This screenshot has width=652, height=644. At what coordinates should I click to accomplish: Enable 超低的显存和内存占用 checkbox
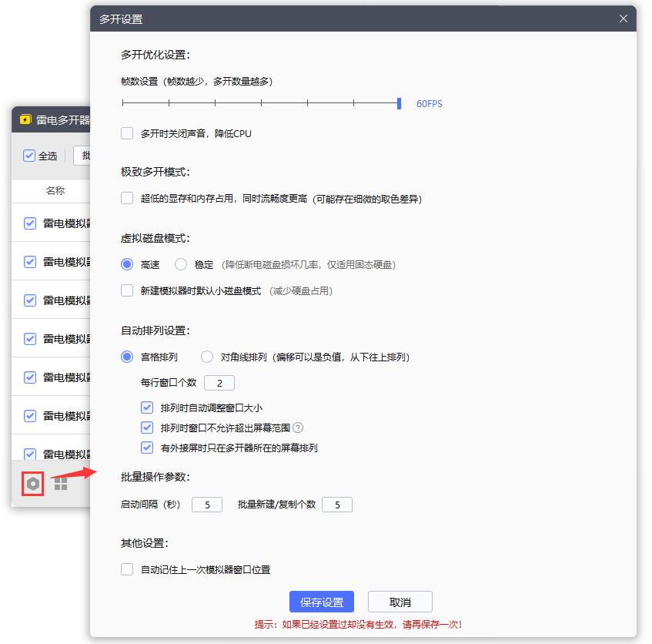coord(127,198)
